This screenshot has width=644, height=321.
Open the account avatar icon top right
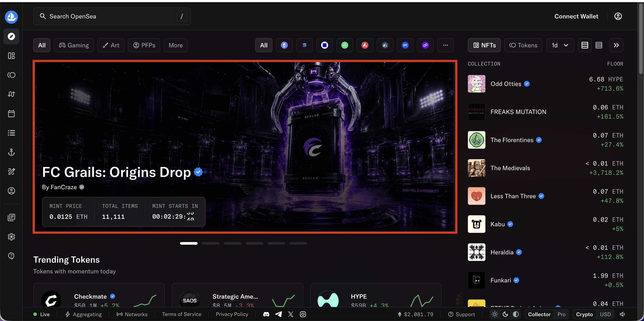click(x=618, y=16)
